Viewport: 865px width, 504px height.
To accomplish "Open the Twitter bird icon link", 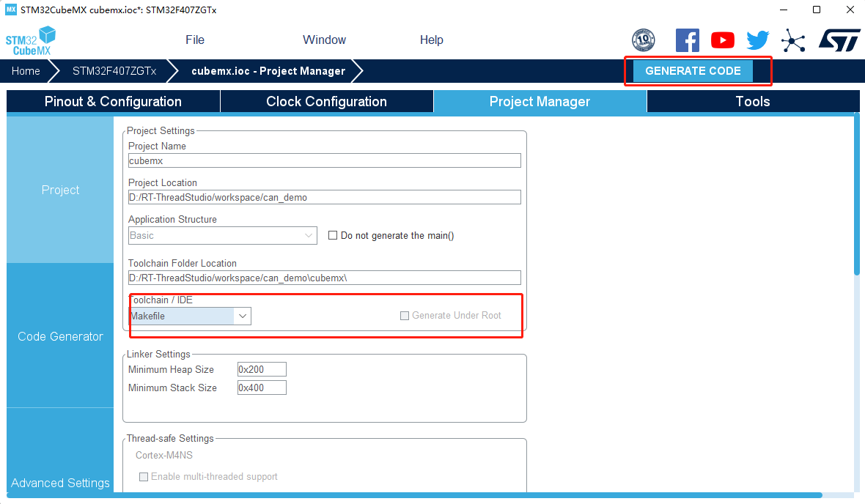I will tap(758, 40).
